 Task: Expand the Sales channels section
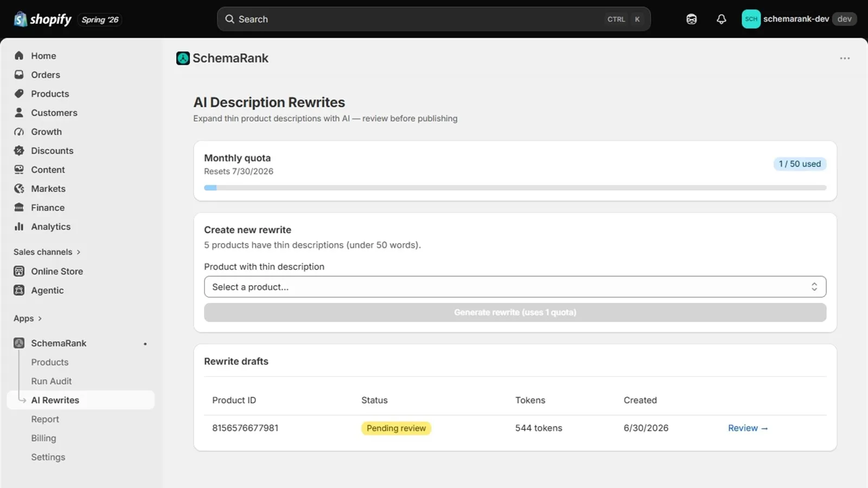click(47, 252)
